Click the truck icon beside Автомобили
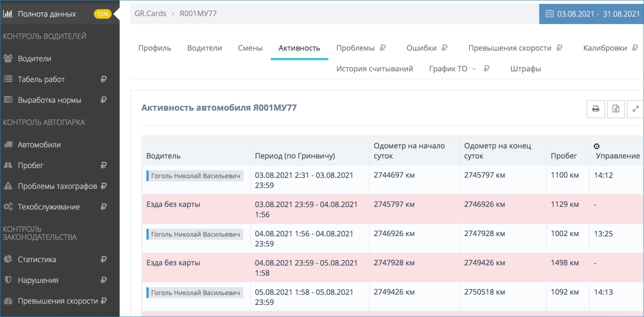 (8, 144)
